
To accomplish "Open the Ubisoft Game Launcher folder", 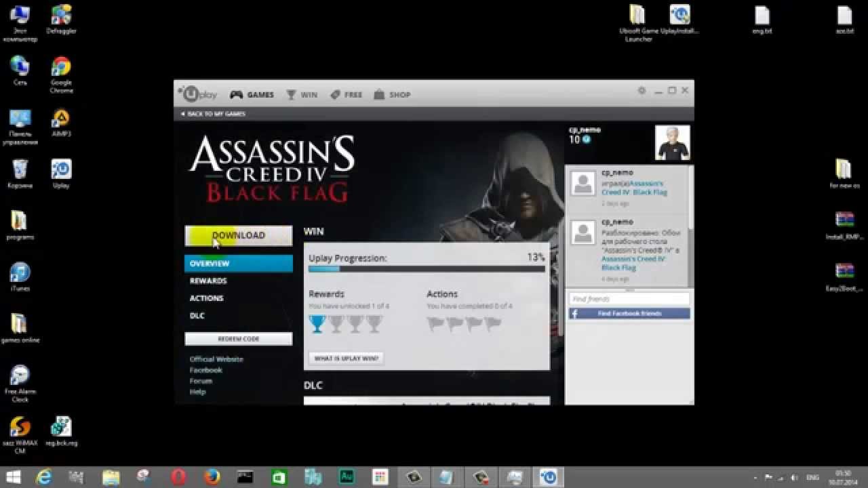I will pos(638,24).
